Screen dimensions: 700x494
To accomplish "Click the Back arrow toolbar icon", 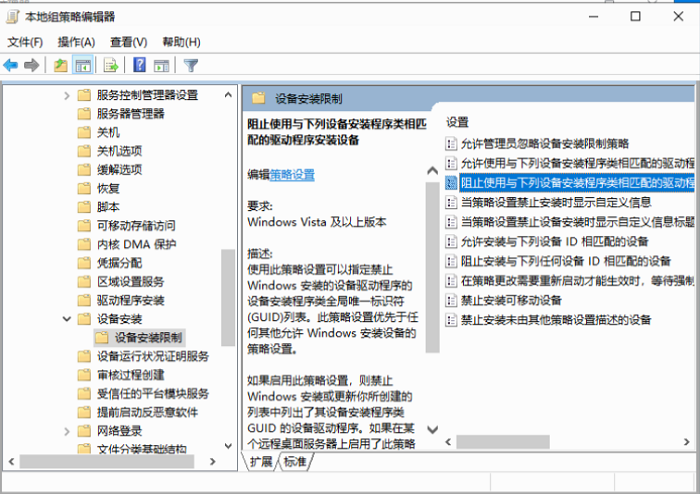I will (x=11, y=65).
